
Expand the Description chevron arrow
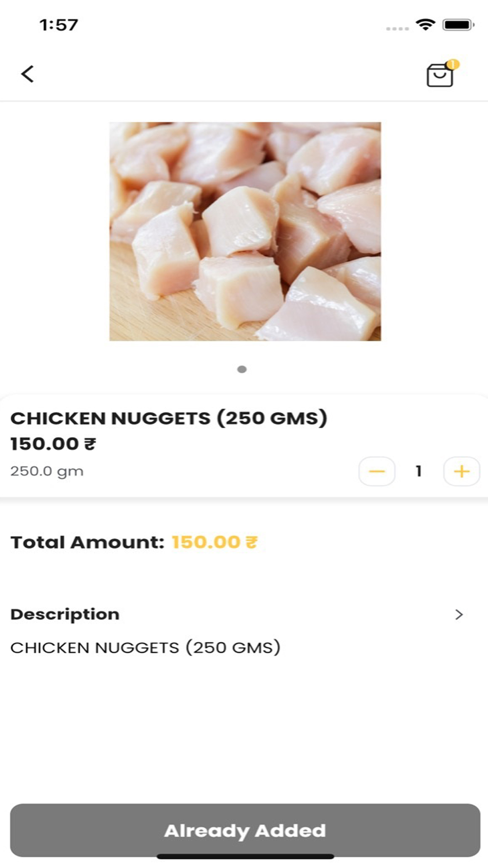pos(459,614)
